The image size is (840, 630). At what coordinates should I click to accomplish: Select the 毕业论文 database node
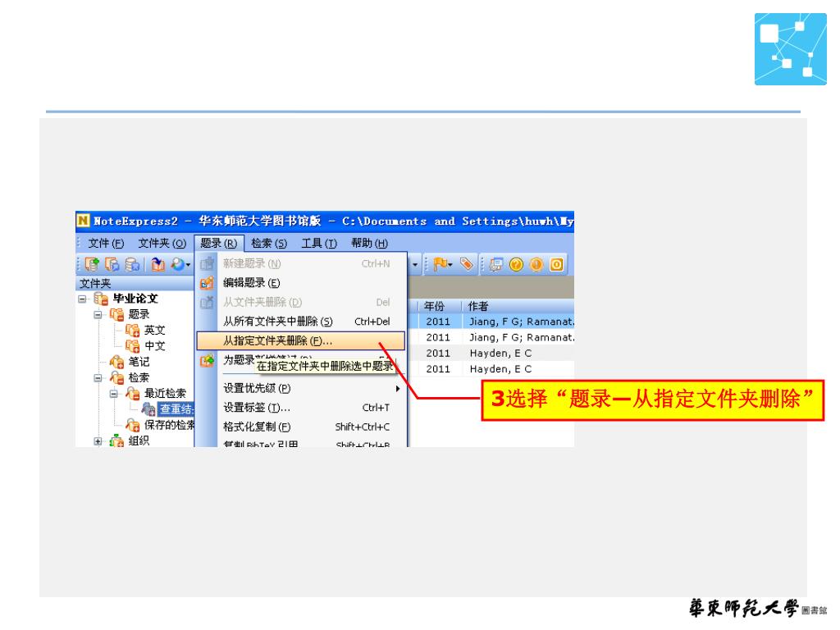click(x=135, y=299)
